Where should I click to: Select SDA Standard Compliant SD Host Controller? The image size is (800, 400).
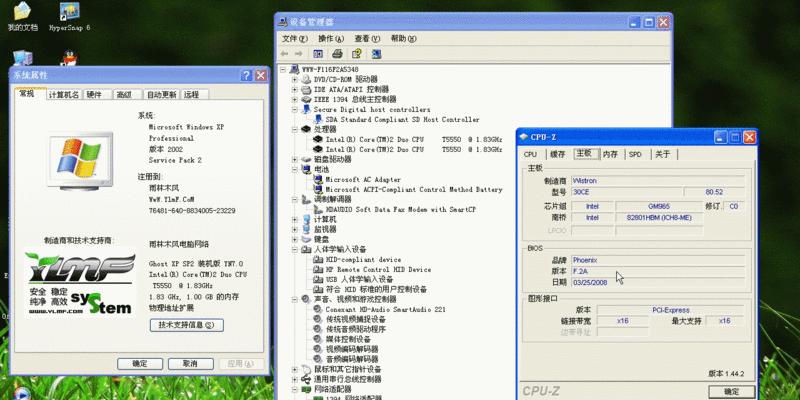point(403,119)
